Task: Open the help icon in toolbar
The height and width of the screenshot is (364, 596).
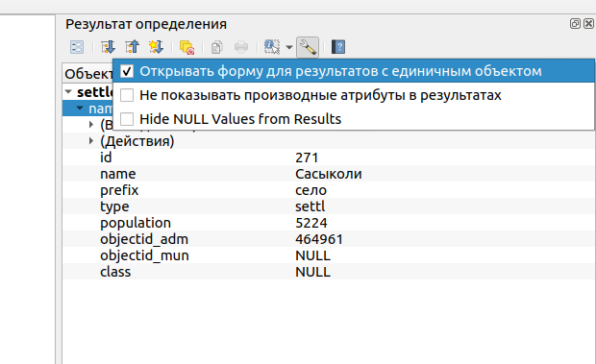Action: click(338, 47)
